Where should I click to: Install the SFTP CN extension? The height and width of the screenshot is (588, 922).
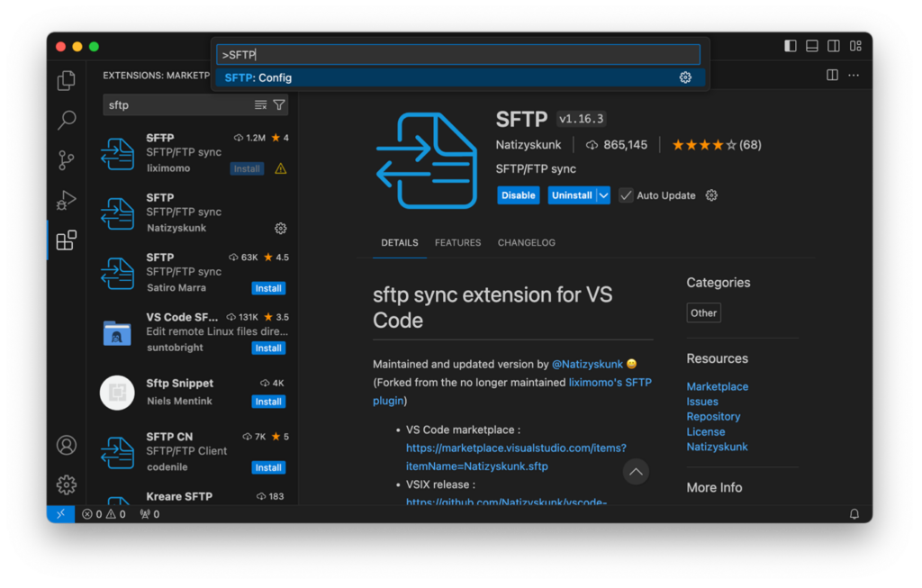point(268,467)
